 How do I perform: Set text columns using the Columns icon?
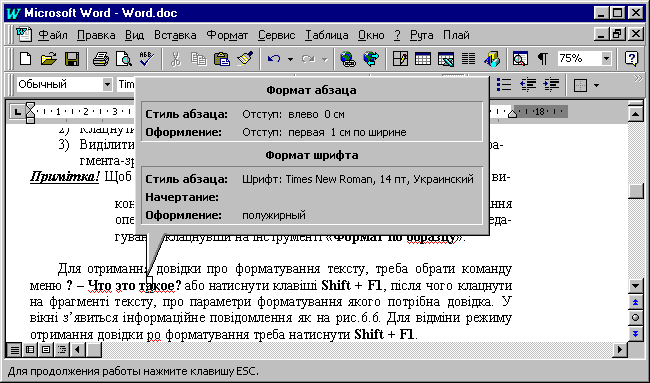click(469, 59)
